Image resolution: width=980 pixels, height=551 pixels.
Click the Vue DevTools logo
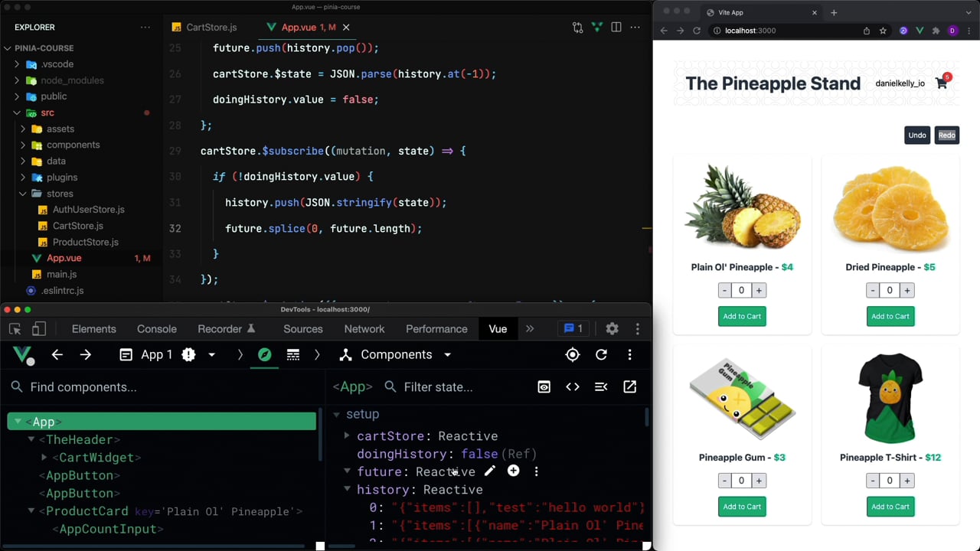(23, 355)
